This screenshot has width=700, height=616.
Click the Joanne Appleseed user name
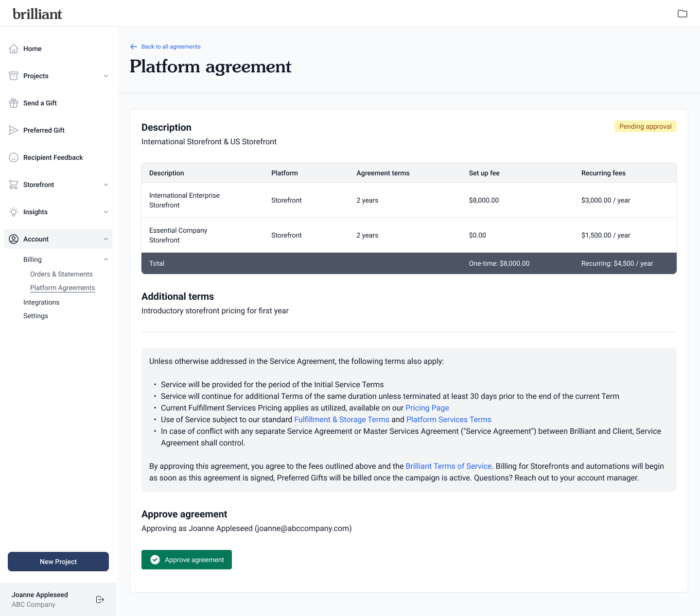click(40, 595)
